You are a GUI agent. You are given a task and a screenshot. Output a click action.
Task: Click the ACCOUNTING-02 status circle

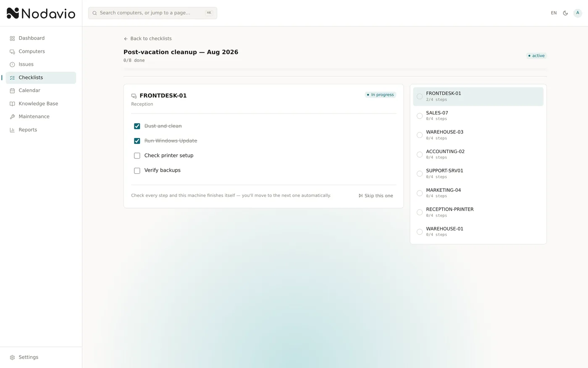(420, 154)
